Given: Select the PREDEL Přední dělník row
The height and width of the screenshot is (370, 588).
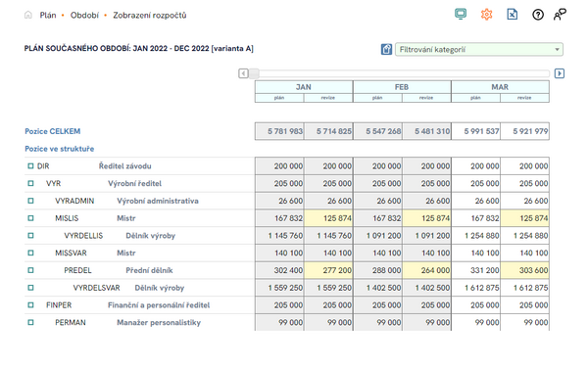Looking at the screenshot, I should click(x=287, y=270).
